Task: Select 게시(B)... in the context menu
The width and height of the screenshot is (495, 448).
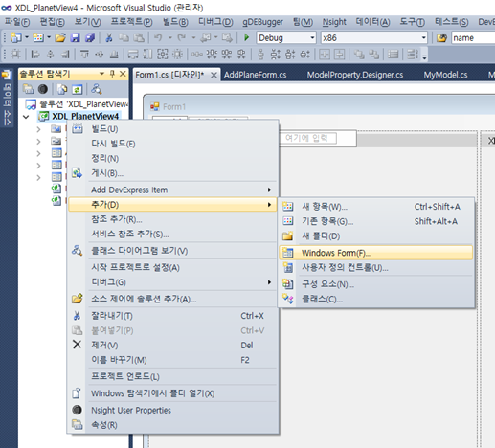Action: click(x=172, y=173)
